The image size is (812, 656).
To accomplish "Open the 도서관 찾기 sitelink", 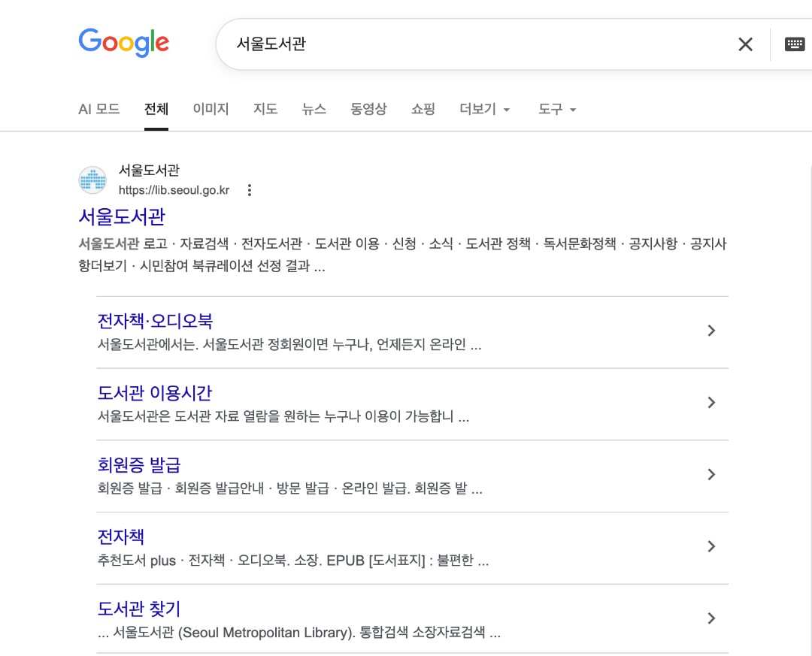I will pyautogui.click(x=139, y=609).
